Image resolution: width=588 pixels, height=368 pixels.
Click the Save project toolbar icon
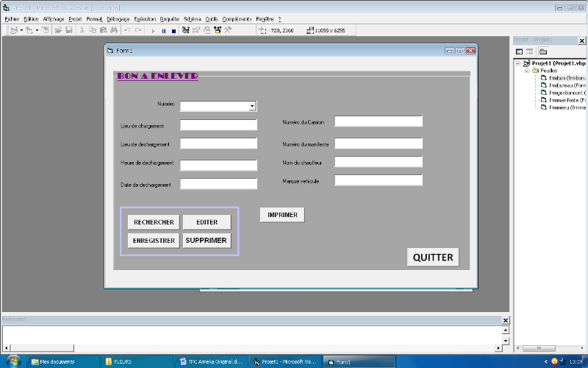click(68, 30)
